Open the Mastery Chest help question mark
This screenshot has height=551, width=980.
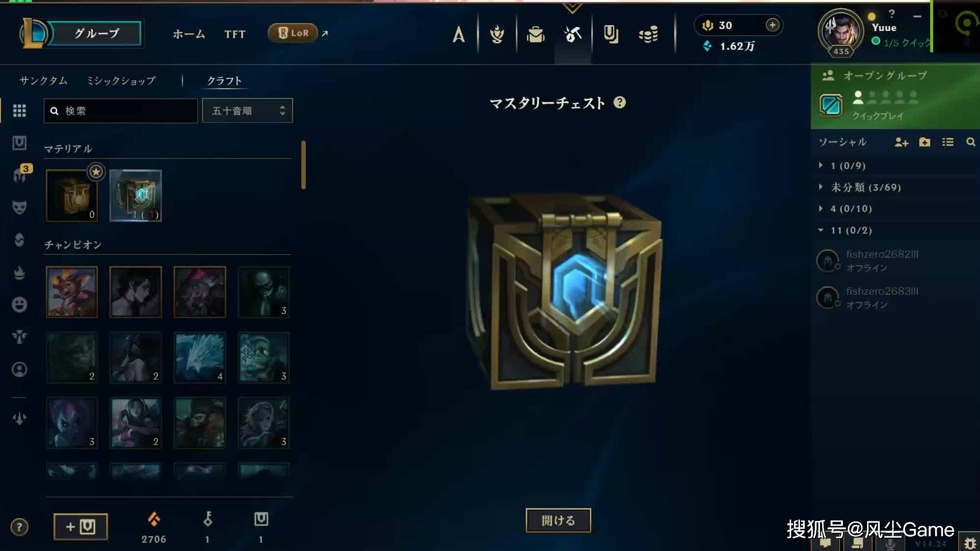tap(619, 103)
